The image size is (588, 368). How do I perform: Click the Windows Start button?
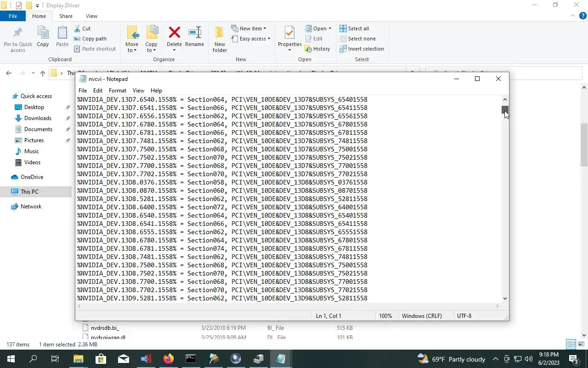tap(11, 359)
